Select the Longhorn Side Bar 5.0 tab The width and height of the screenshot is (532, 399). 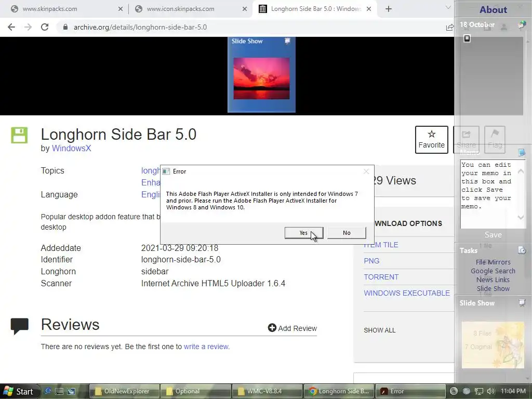click(x=315, y=9)
